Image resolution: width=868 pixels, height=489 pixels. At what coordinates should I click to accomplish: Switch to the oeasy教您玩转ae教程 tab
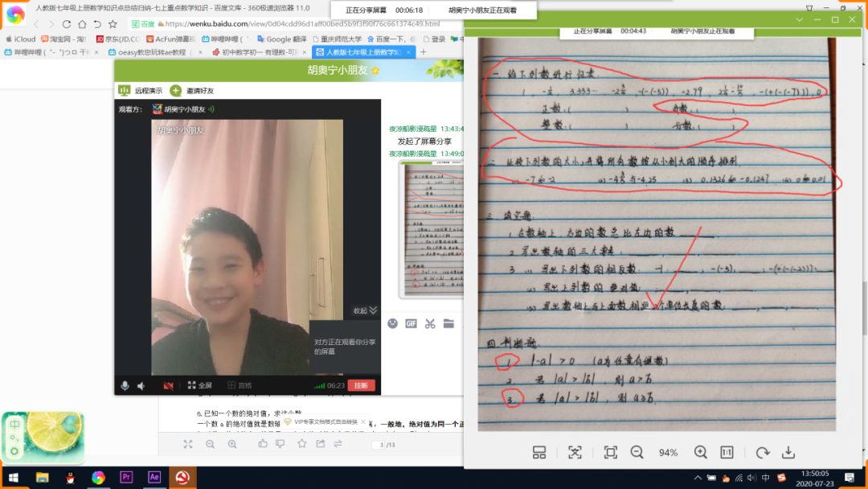point(153,52)
